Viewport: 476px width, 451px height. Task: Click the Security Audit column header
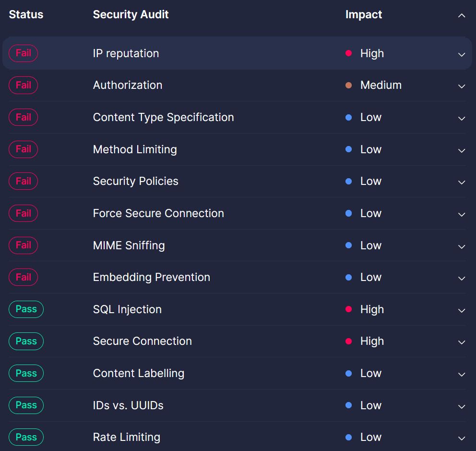[x=131, y=14]
